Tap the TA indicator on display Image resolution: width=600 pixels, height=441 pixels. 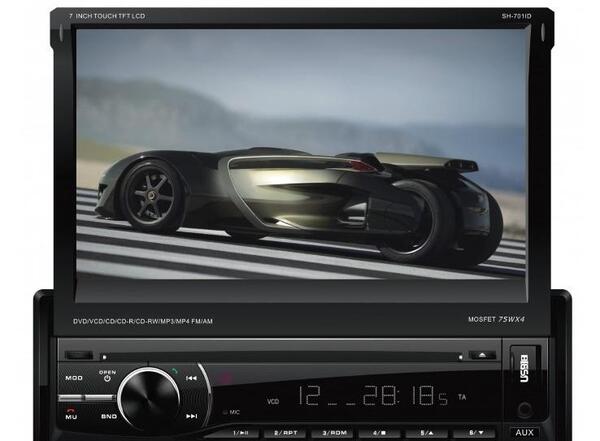point(462,397)
